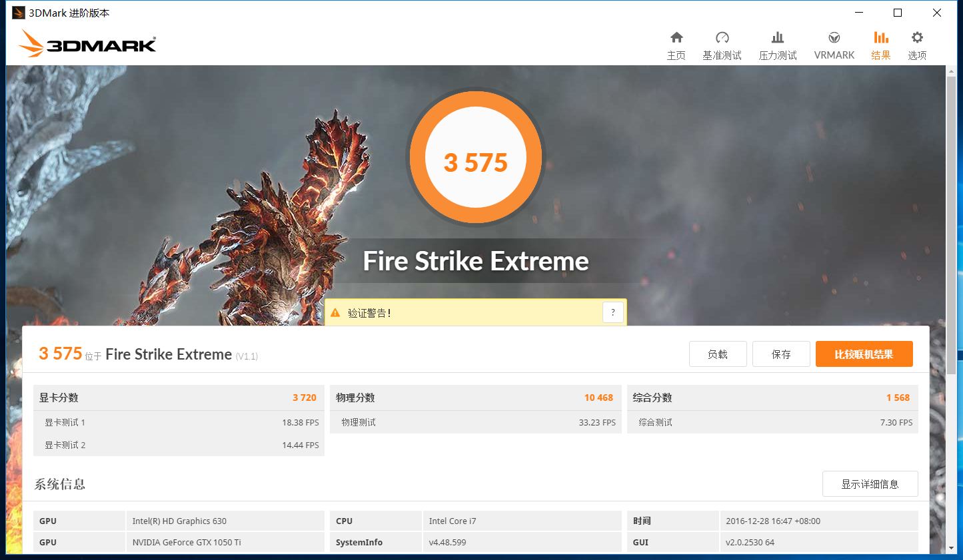This screenshot has height=560, width=963.
Task: Click the 3 575 score in orange circle
Action: click(x=476, y=162)
